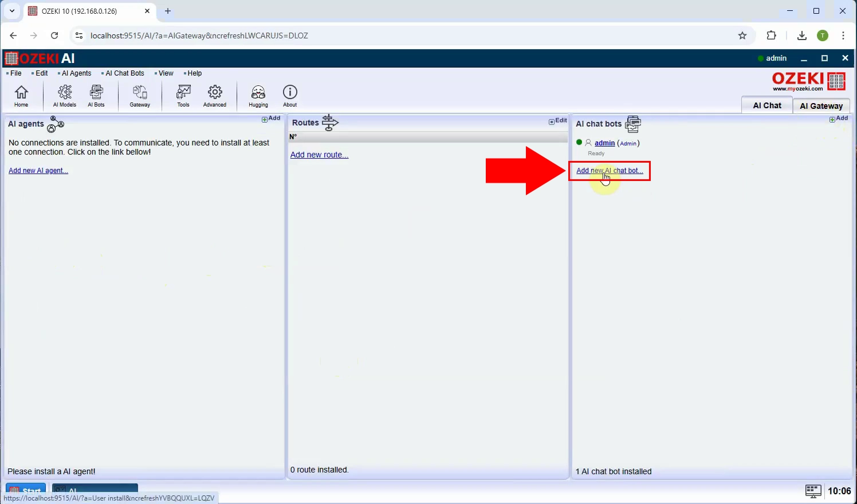The height and width of the screenshot is (504, 857).
Task: Select the OZEKI 10 browser tab
Action: pyautogui.click(x=90, y=11)
